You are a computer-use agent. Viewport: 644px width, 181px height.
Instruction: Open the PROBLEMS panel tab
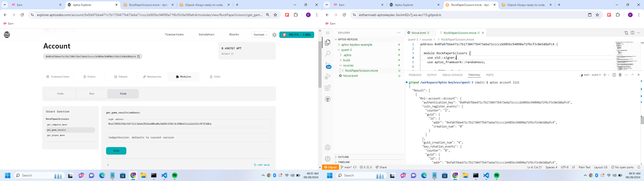coord(415,75)
